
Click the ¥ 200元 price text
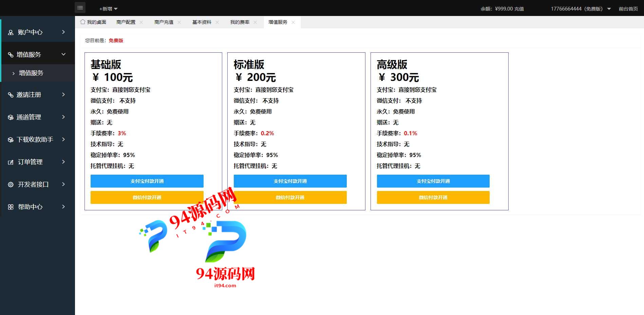coord(255,77)
